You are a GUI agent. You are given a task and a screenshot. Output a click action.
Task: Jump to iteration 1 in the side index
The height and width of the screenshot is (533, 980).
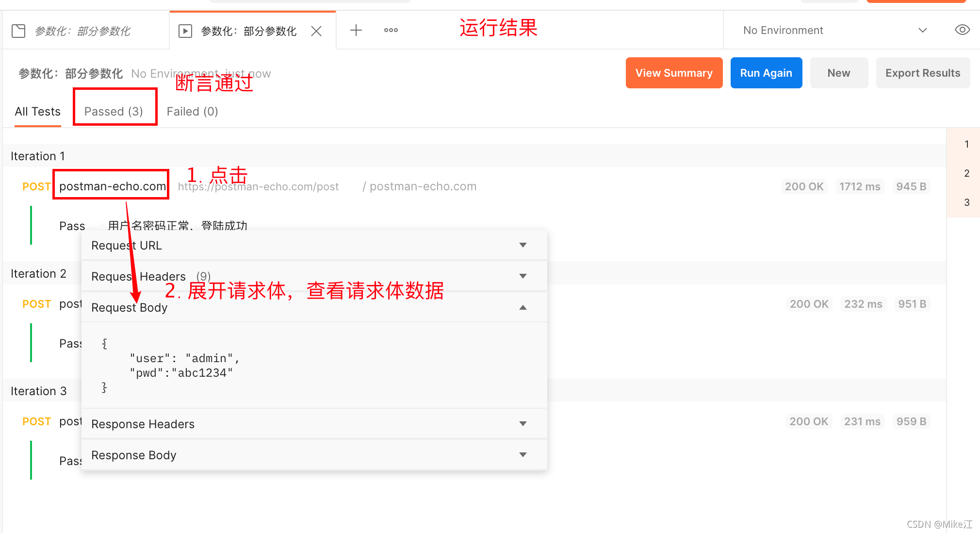(966, 144)
